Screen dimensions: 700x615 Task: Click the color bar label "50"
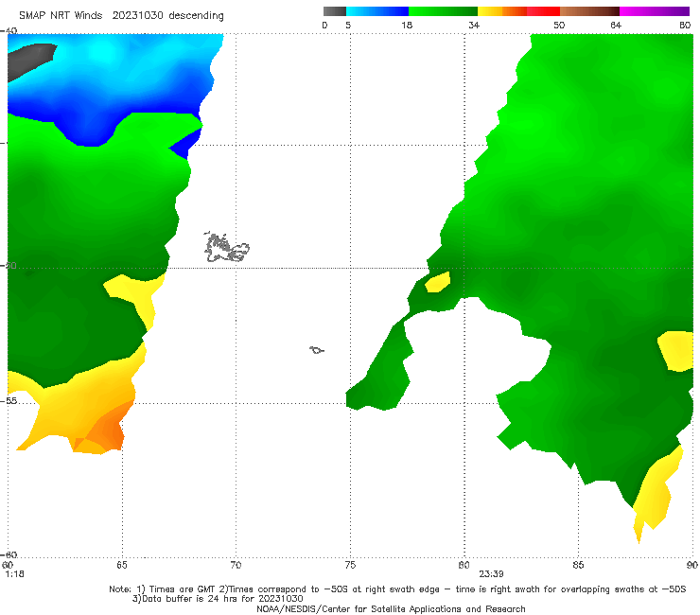pos(559,26)
